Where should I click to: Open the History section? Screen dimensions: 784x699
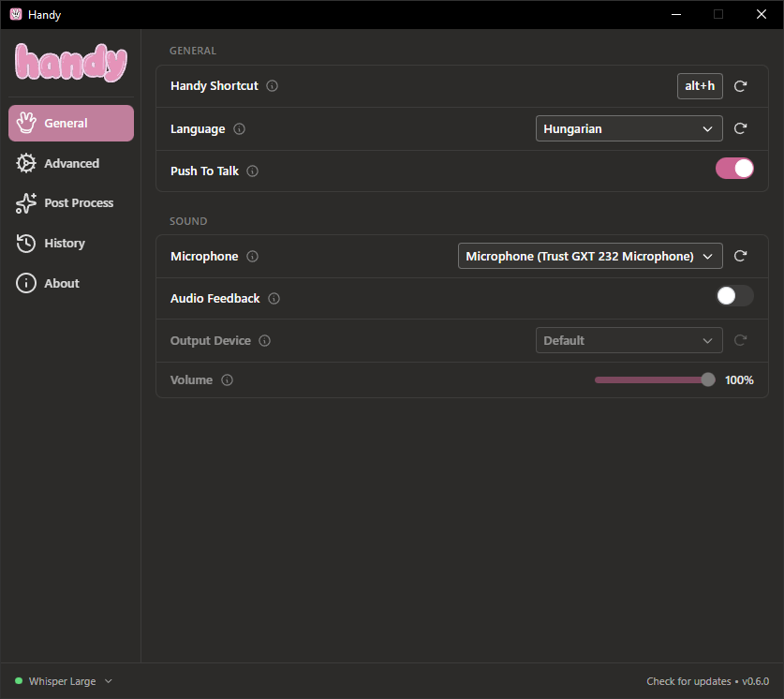63,243
